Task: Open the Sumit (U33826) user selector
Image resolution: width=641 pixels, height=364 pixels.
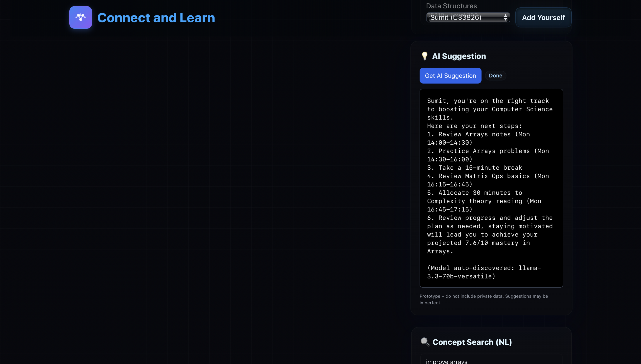Action: (465, 17)
